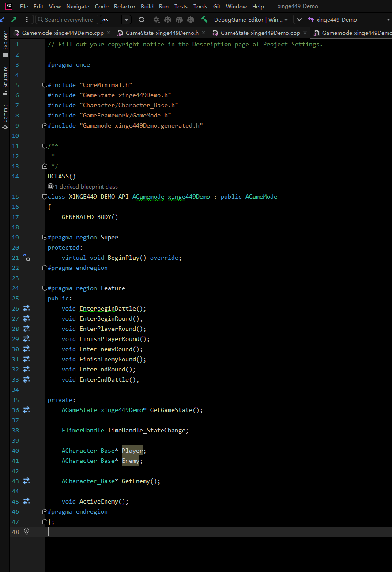Viewport: 392px width, 572px height.
Task: Click the override gutter icon on line 21
Action: pos(26,258)
